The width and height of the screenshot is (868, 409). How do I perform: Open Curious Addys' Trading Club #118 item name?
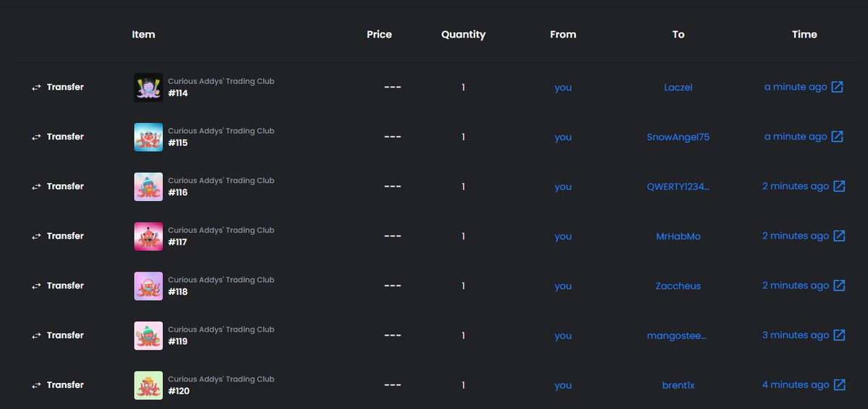221,285
